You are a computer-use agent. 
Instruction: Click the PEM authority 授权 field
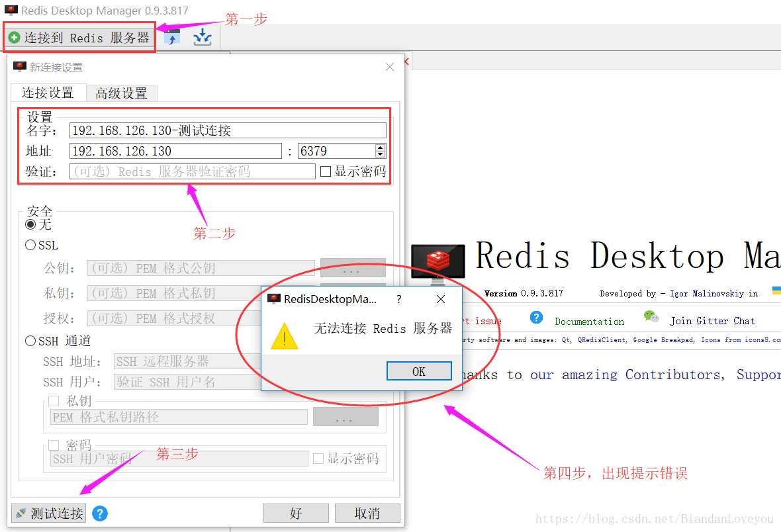coord(174,318)
